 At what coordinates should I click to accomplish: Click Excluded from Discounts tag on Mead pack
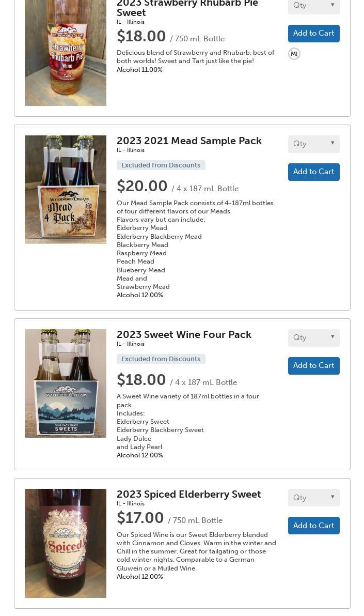tap(161, 165)
